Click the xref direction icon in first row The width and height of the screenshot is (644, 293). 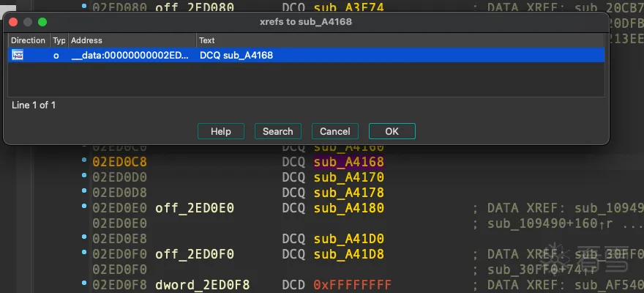pyautogui.click(x=18, y=55)
